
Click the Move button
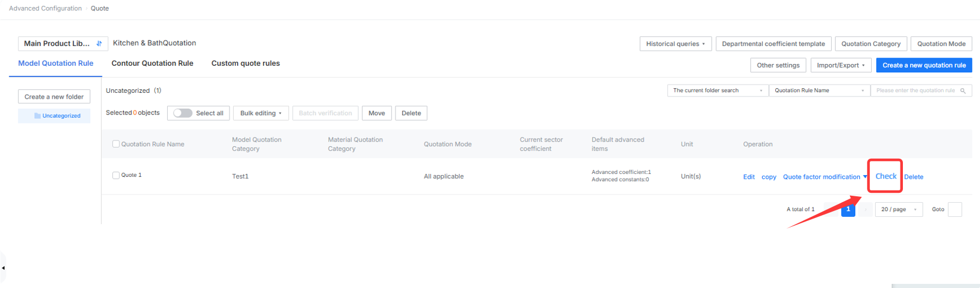(x=377, y=113)
